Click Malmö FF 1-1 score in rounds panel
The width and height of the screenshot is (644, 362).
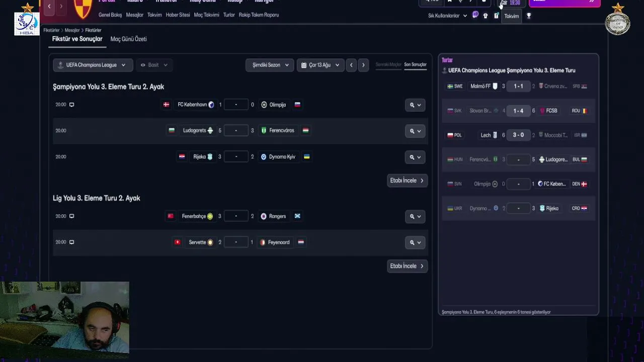[518, 86]
